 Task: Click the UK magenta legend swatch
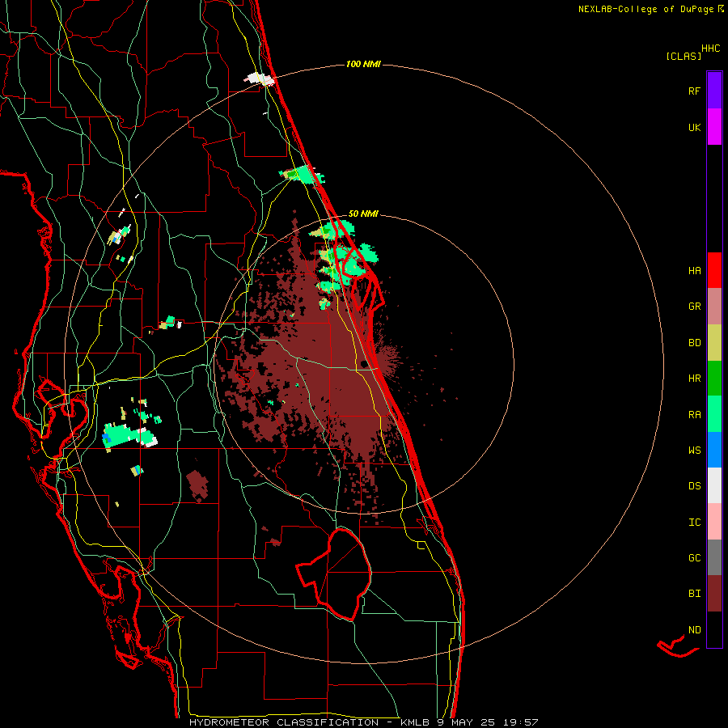[x=714, y=127]
